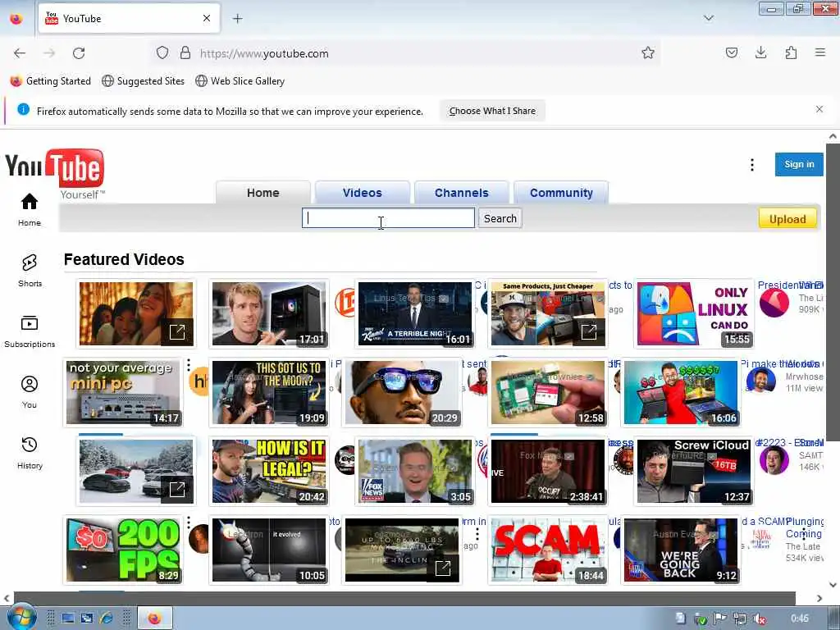840x630 pixels.
Task: Click Choose What I Share button
Action: [492, 111]
